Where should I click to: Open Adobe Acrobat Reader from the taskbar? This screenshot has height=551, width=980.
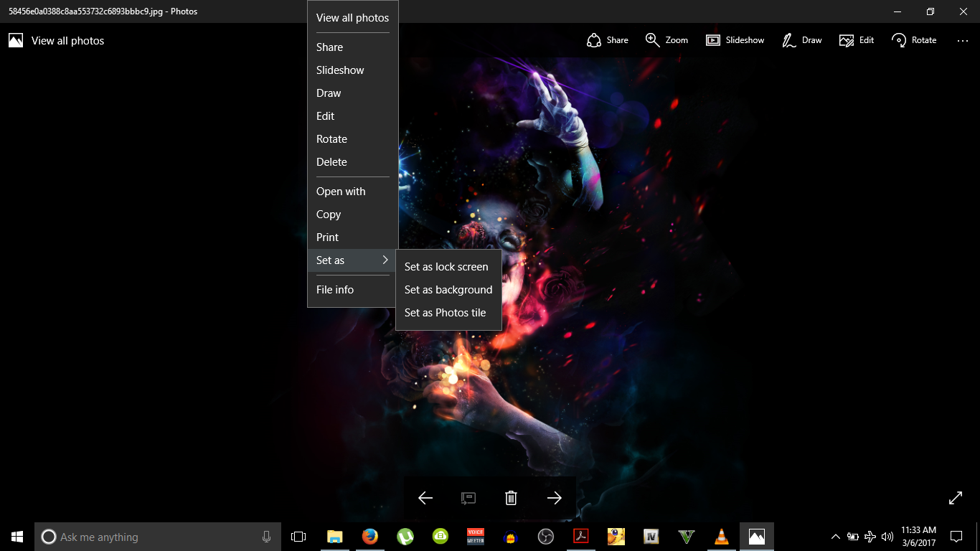coord(581,537)
